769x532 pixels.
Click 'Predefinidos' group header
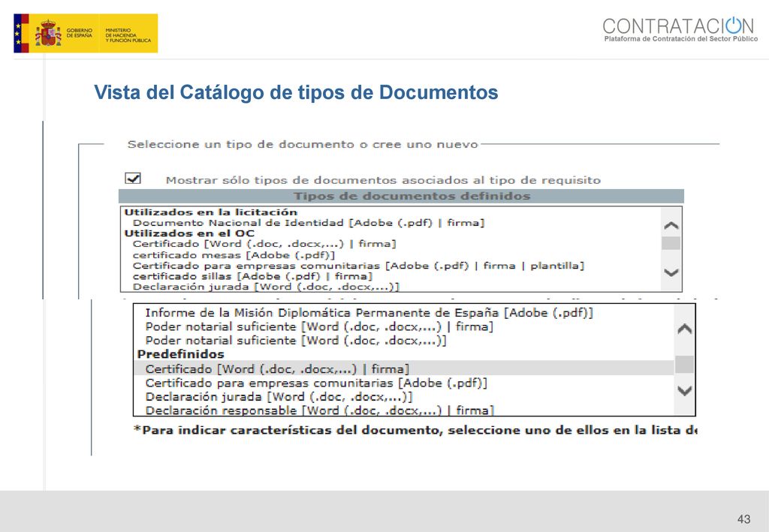point(180,354)
